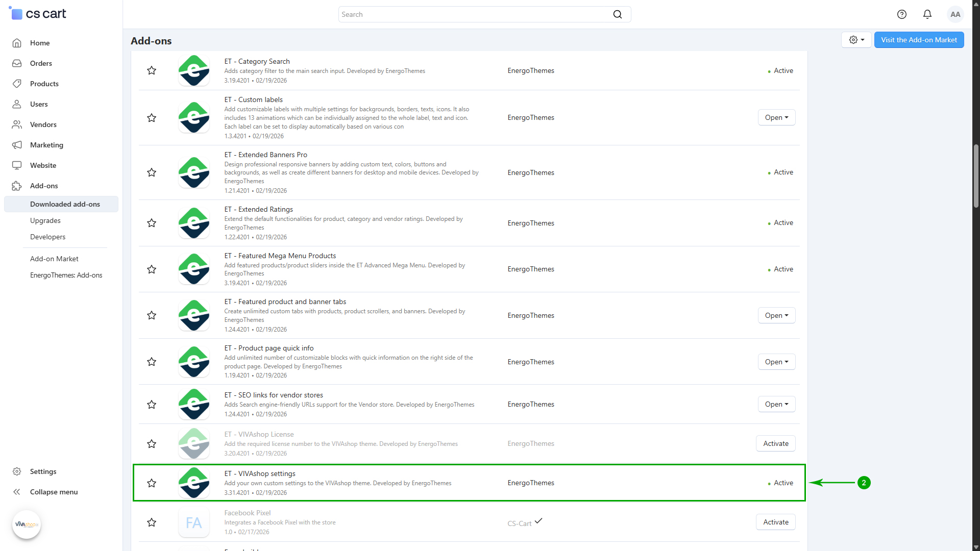Click the search magnifier icon
This screenshot has height=551, width=980.
618,14
